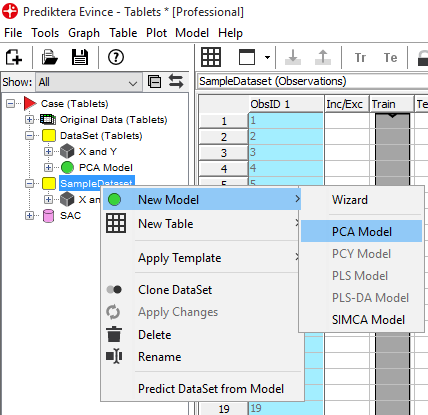Open a file with the folder icon
This screenshot has width=428, height=415.
50,57
